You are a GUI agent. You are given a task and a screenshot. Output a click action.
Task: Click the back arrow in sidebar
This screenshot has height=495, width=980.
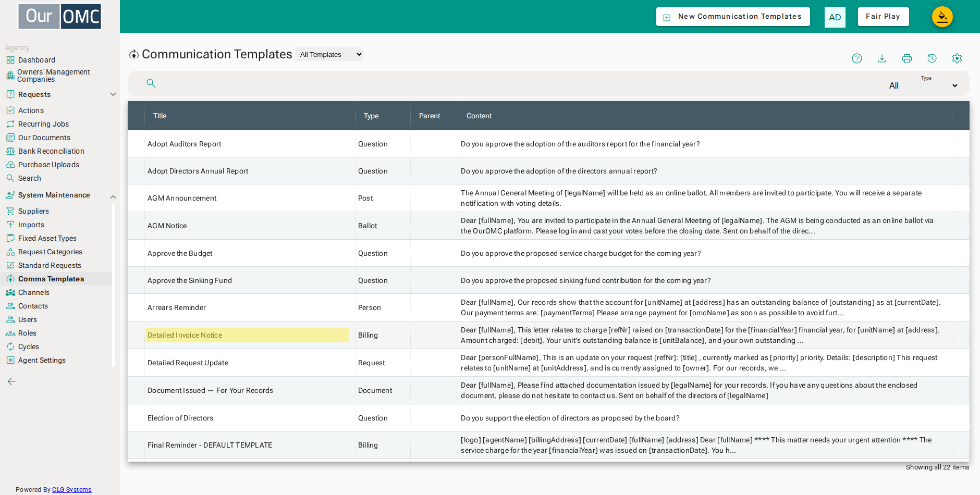click(x=11, y=381)
